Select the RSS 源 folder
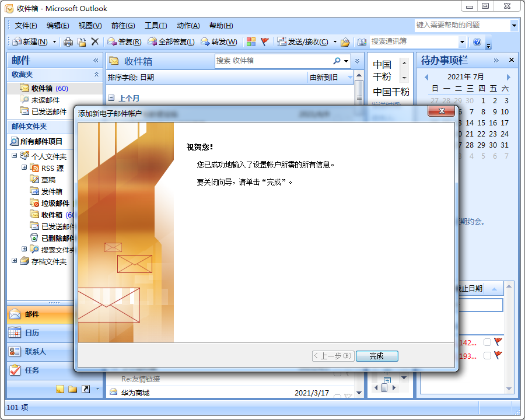 coord(47,168)
